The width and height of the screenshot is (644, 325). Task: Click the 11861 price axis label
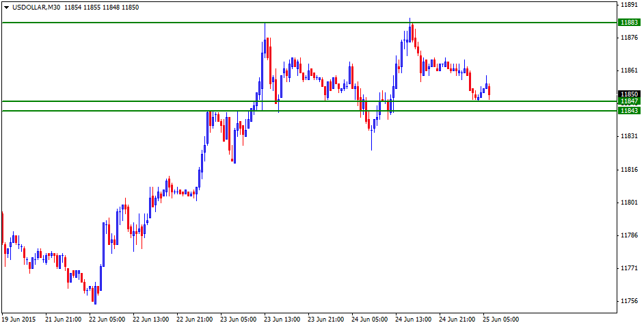pyautogui.click(x=629, y=70)
